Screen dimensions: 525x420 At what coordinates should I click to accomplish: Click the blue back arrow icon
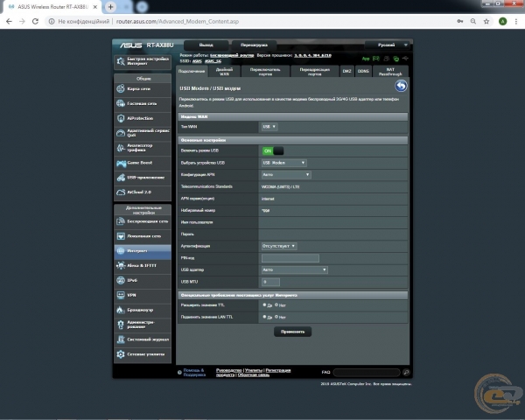[401, 86]
